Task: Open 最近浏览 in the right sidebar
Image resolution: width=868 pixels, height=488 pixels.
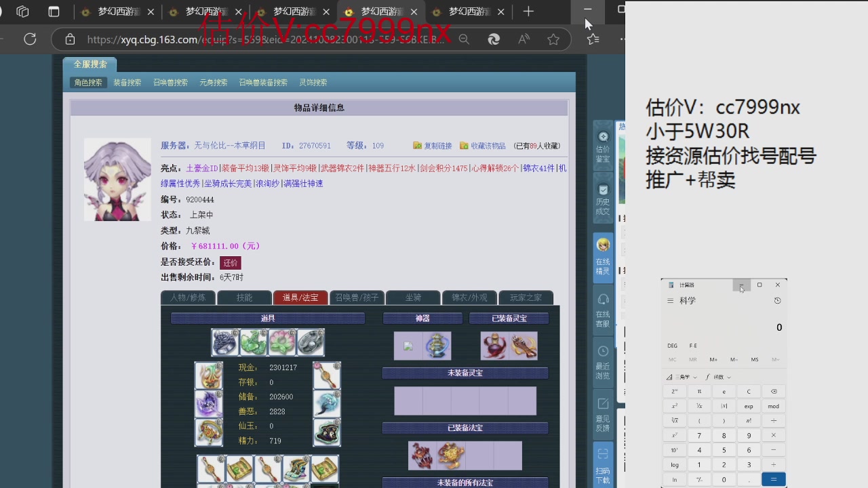Action: click(603, 361)
